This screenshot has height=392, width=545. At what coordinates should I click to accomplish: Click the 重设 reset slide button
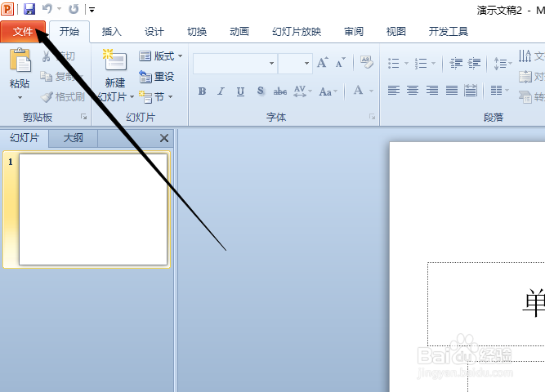157,77
